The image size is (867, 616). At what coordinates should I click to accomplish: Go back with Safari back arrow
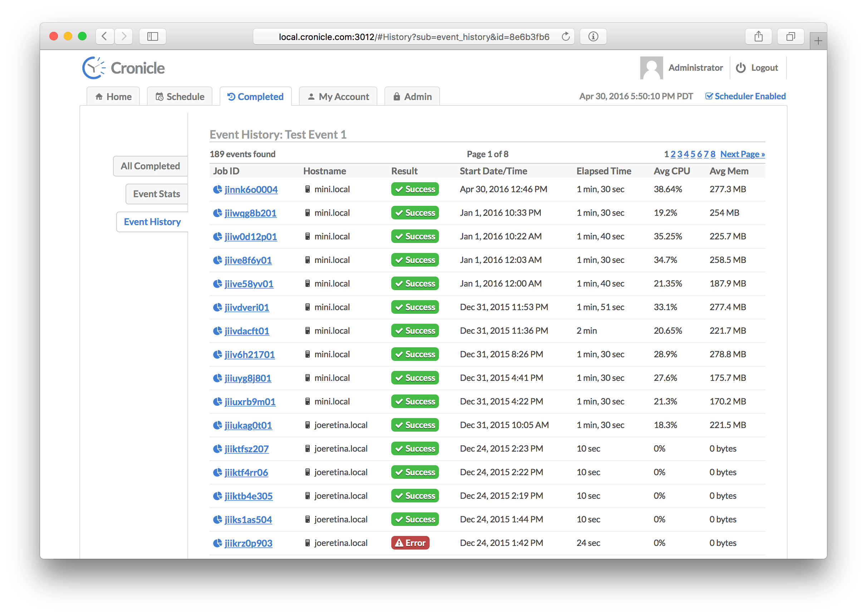tap(105, 37)
